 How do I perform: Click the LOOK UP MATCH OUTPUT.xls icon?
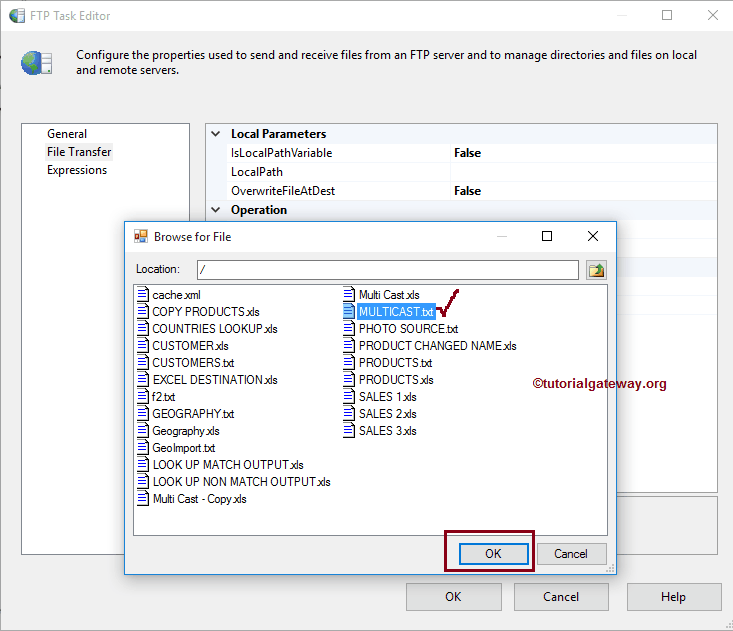pyautogui.click(x=143, y=465)
